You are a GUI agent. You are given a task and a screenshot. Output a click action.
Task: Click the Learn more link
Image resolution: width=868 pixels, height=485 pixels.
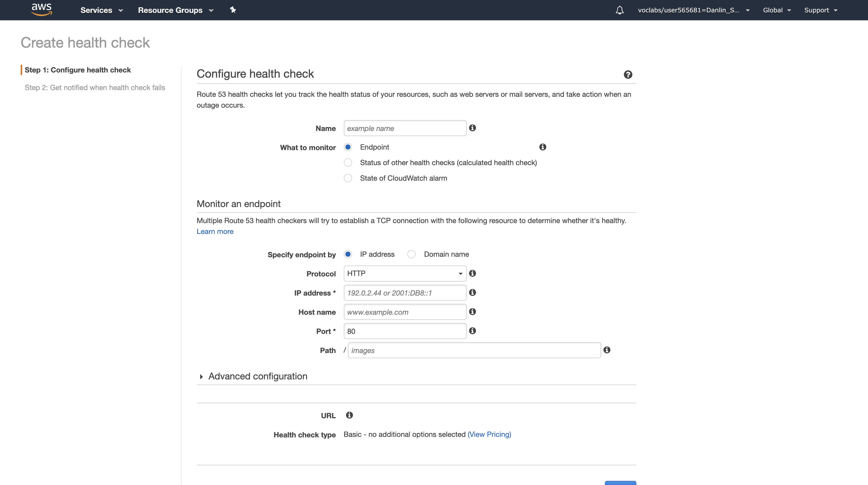click(x=215, y=232)
